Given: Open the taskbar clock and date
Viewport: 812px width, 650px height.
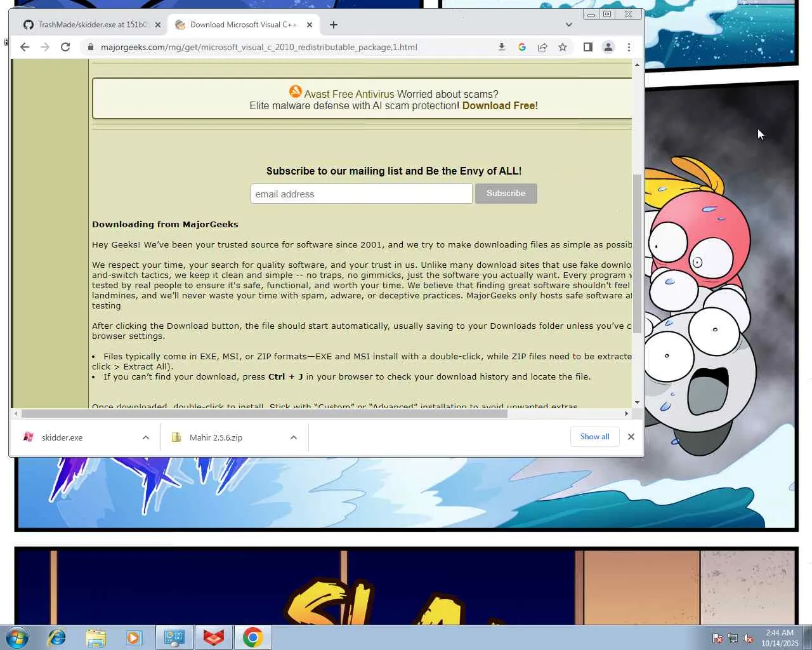Looking at the screenshot, I should click(x=780, y=638).
